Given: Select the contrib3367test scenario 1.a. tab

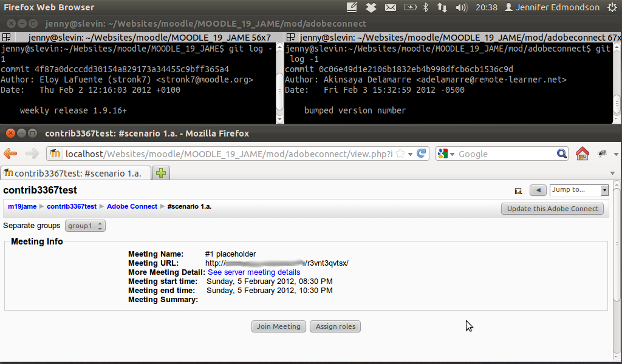Looking at the screenshot, I should point(75,173).
